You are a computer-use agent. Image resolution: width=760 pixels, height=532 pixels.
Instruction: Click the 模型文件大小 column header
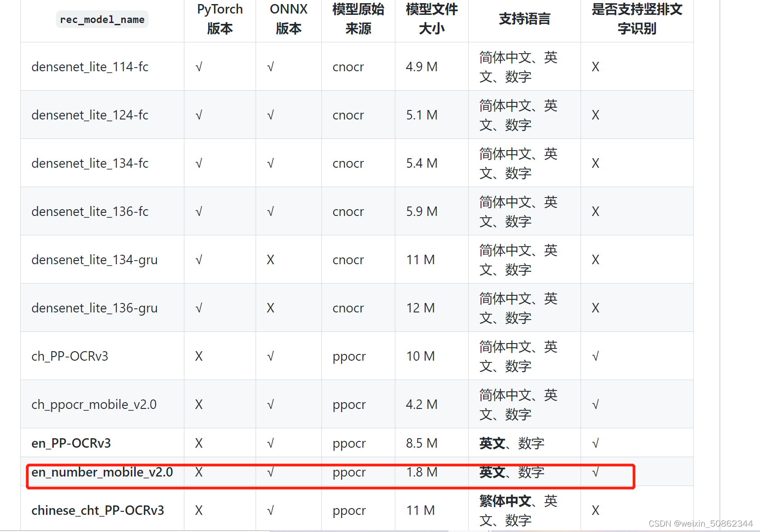click(432, 19)
